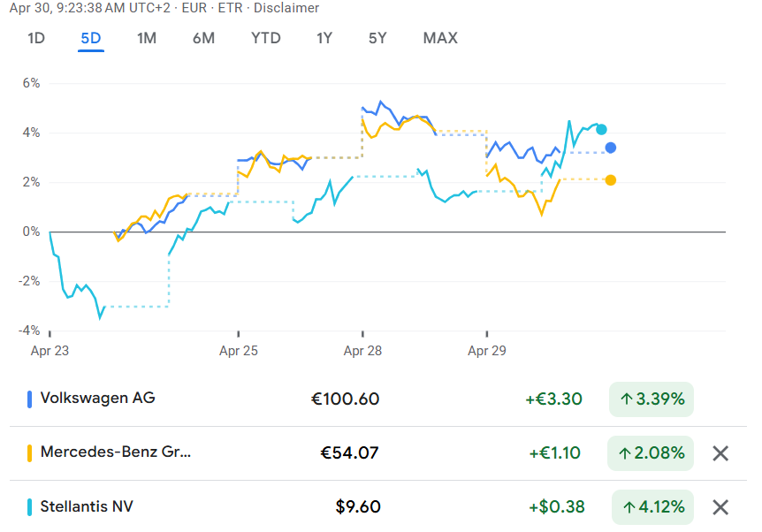Click the teal Stellantis endpoint dot on chart
Viewport: 762px width, 532px height.
[x=601, y=129]
